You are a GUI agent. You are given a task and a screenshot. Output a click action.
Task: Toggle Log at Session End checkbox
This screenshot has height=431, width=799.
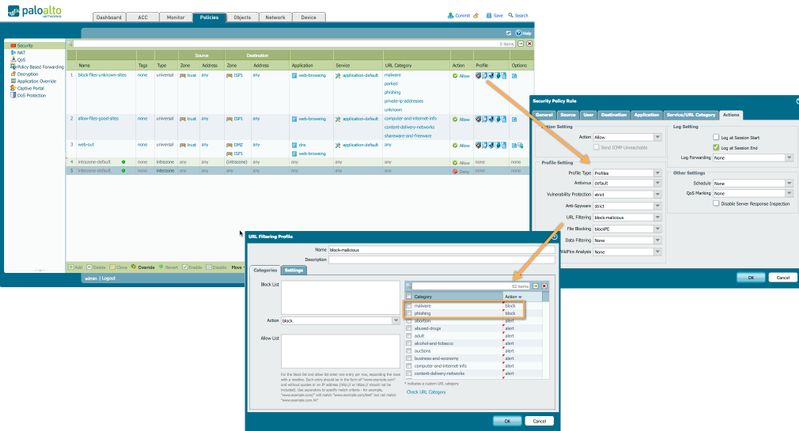716,147
